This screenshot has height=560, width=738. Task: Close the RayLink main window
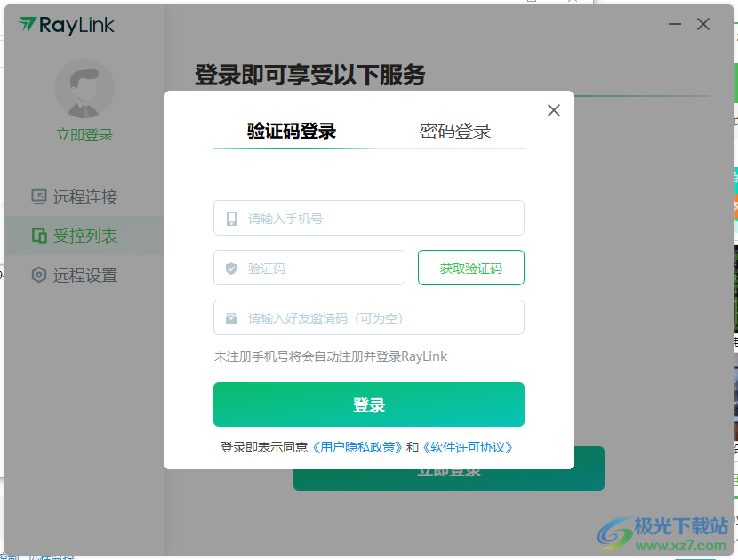703,24
